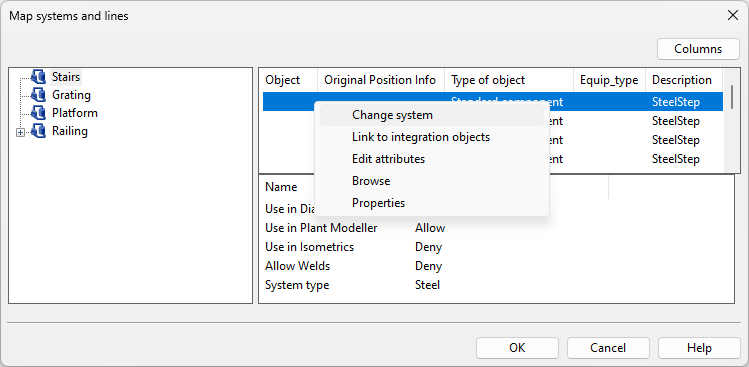Select the last SteelStep row
This screenshot has height=367, width=749.
pyautogui.click(x=492, y=159)
